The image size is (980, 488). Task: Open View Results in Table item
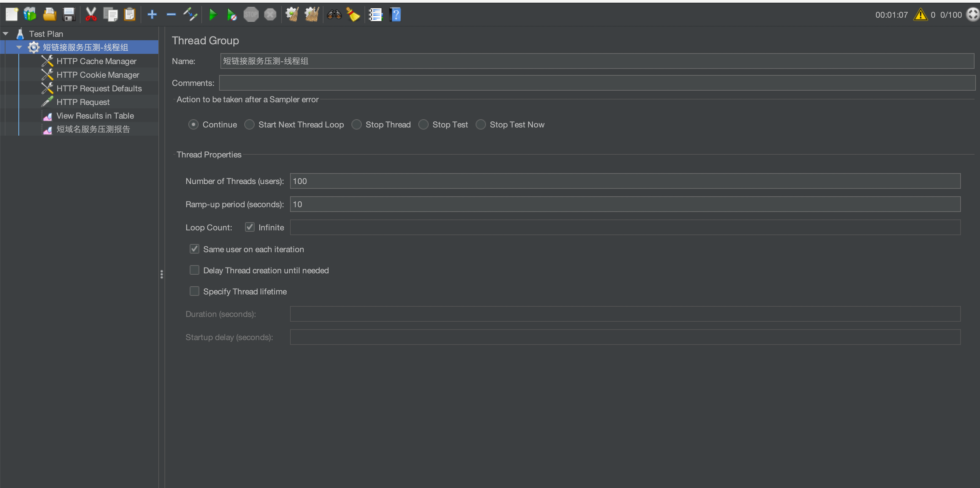click(95, 116)
